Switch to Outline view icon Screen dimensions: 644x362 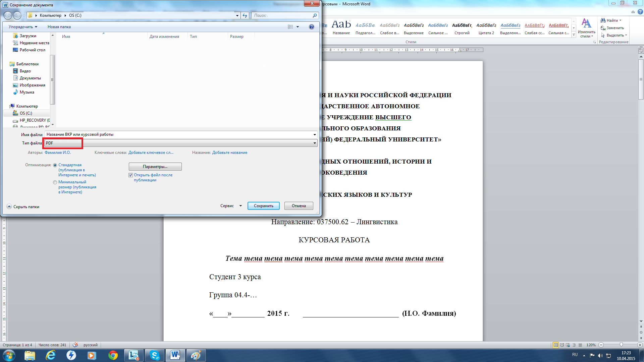tap(574, 345)
